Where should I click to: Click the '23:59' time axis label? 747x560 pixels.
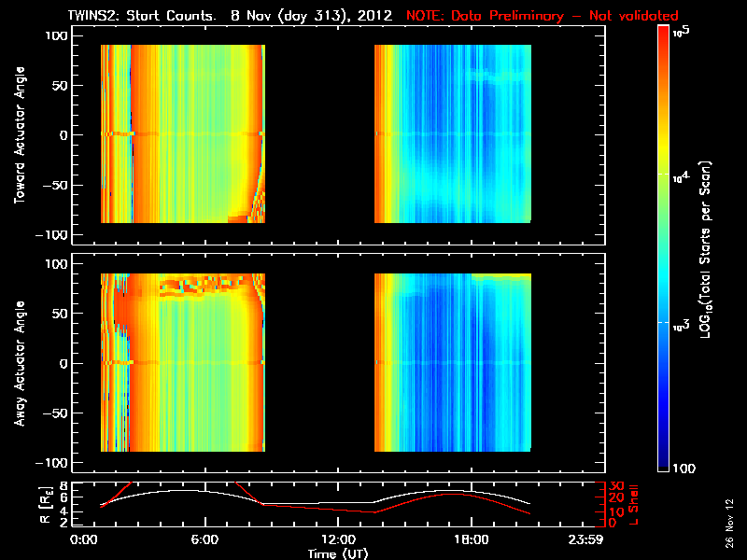[x=585, y=540]
